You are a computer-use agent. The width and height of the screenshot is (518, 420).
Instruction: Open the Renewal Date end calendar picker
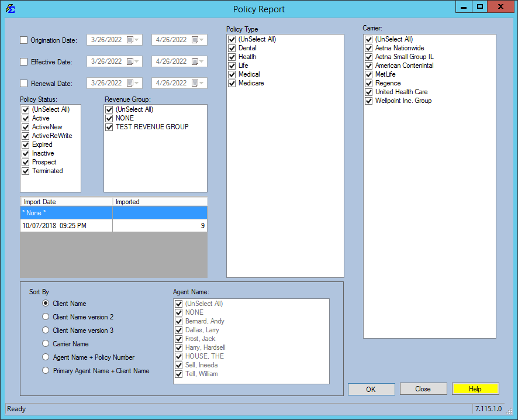tap(195, 82)
